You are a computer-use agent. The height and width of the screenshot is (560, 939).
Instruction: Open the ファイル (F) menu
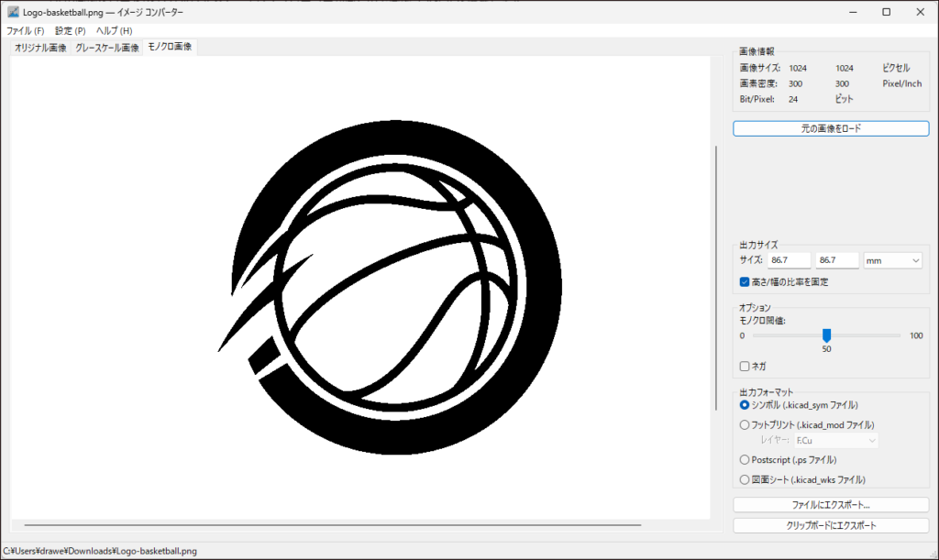coord(26,30)
